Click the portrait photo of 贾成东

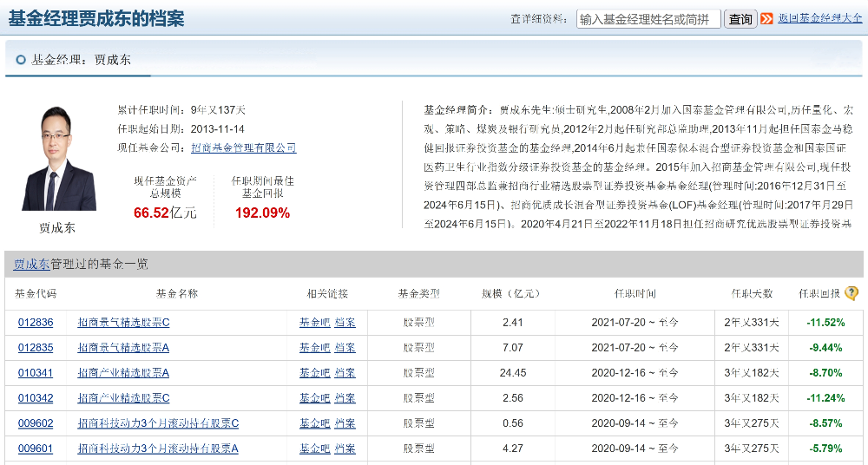[x=59, y=158]
